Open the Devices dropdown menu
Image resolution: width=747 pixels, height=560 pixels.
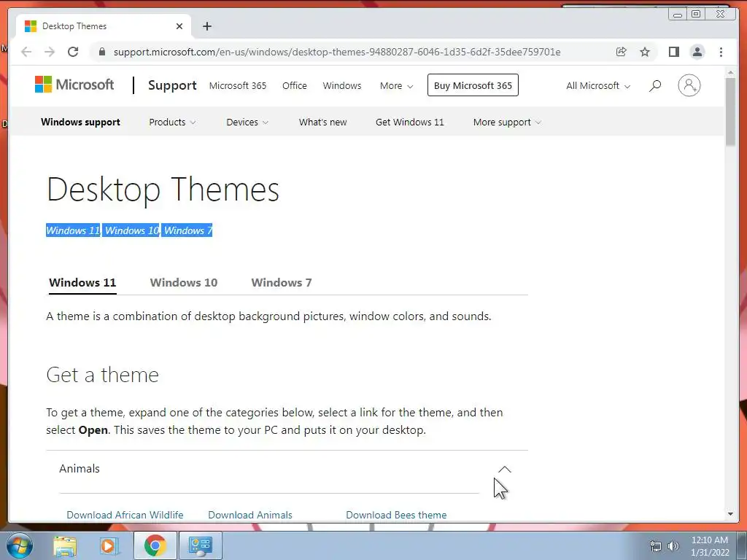247,122
